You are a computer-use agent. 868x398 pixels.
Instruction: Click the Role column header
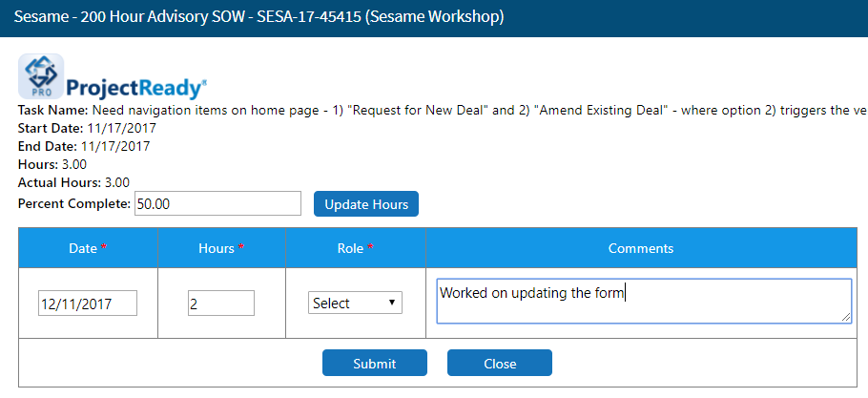click(356, 248)
